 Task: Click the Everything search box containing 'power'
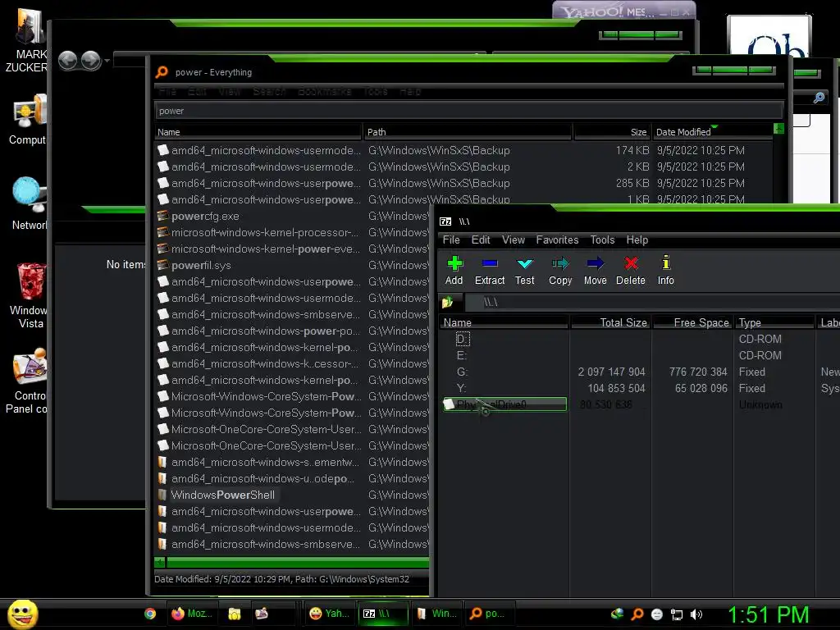[x=469, y=111]
